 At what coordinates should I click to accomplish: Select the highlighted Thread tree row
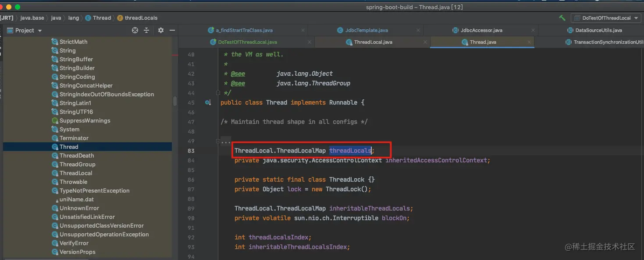87,147
